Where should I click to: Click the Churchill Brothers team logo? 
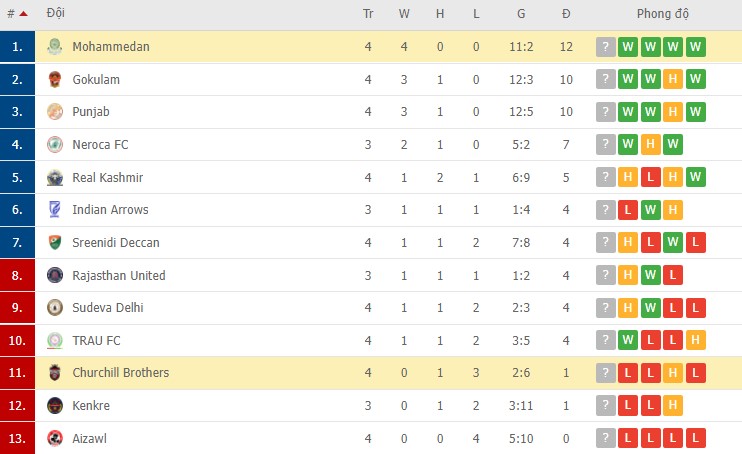coord(55,373)
